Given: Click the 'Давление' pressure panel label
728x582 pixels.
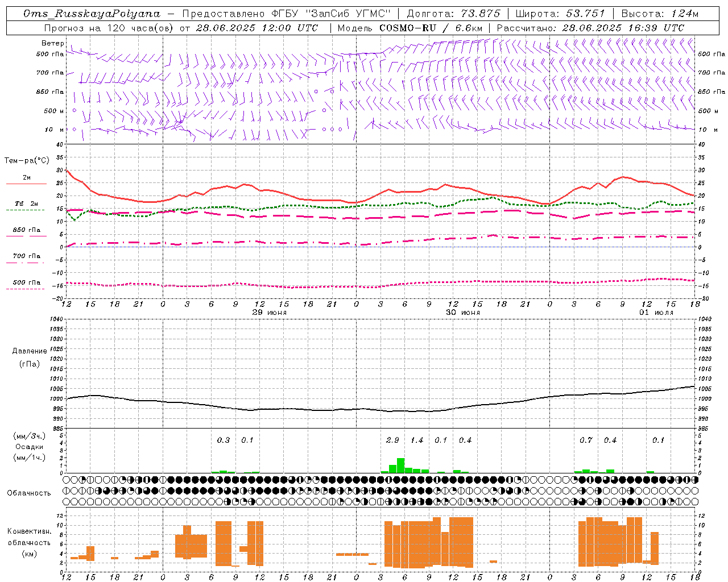Looking at the screenshot, I should pyautogui.click(x=30, y=351).
